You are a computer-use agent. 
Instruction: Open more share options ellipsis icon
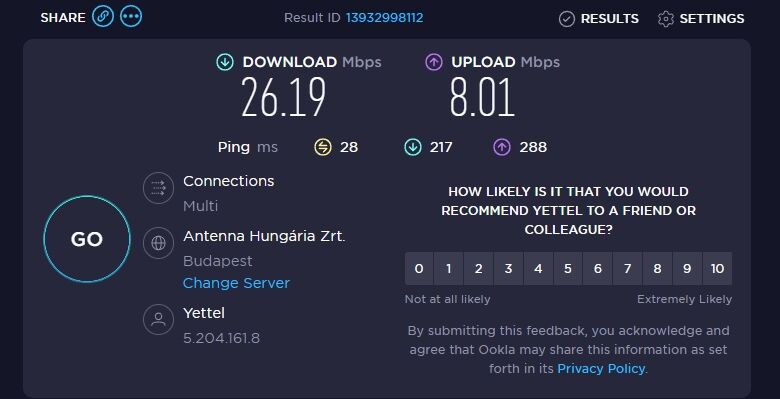[x=131, y=17]
